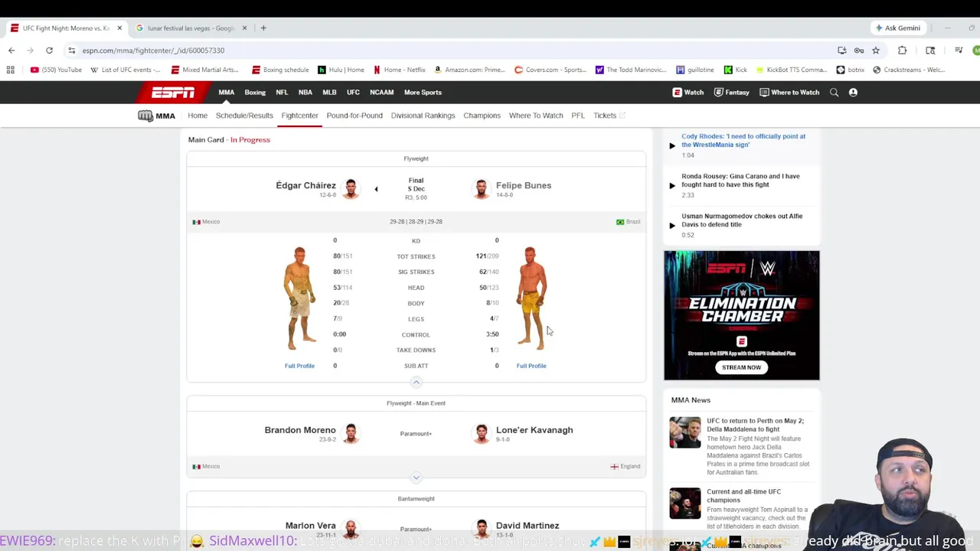Open the Champions tab
This screenshot has width=980, height=551.
click(x=482, y=116)
